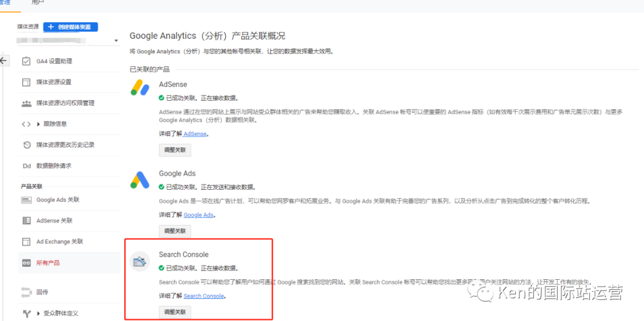Viewport: 644px width, 321px height.
Task: Select 所有产品 in the sidebar
Action: coord(48,263)
